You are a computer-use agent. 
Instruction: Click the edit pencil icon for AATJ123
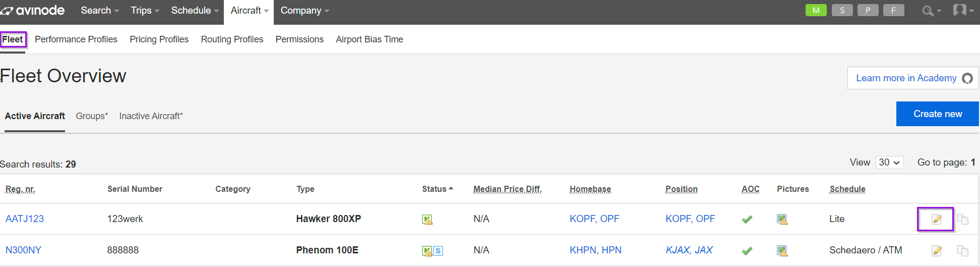936,219
